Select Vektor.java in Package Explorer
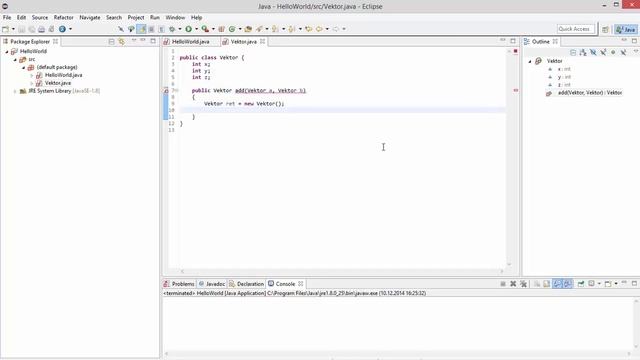This screenshot has width=640, height=360. click(x=58, y=83)
